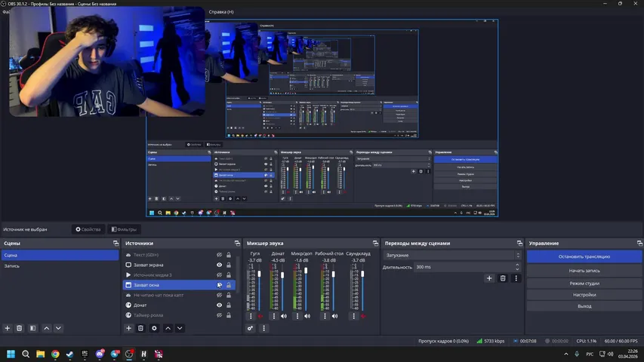The width and height of the screenshot is (644, 362).
Task: Add a scene transition with plus icon
Action: (489, 278)
